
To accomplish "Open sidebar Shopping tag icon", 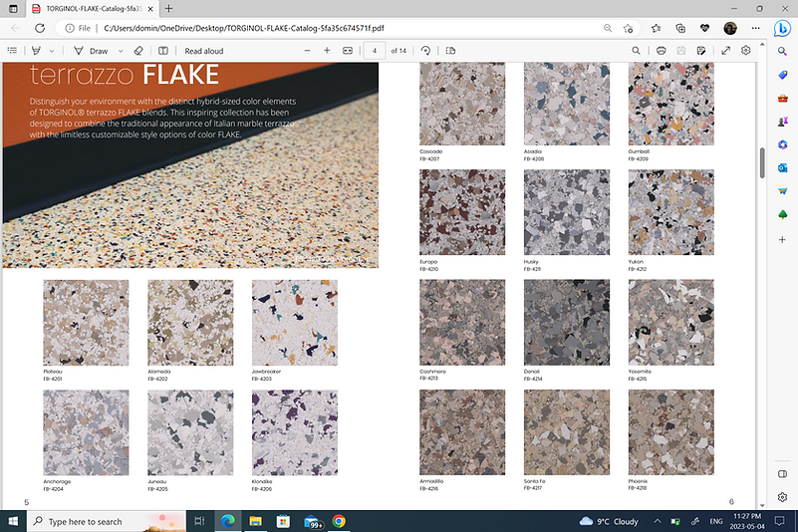I will 783,75.
